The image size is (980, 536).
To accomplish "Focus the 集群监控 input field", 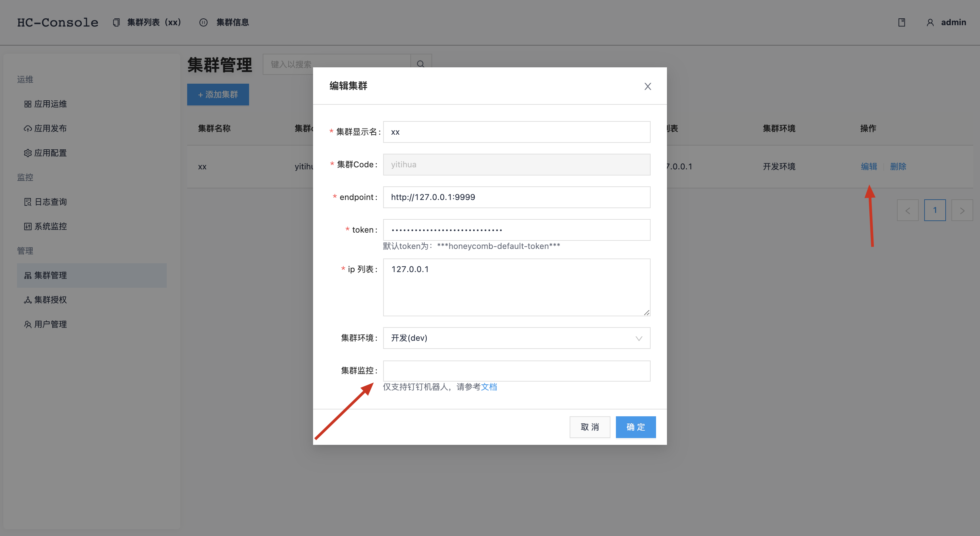I will point(516,371).
